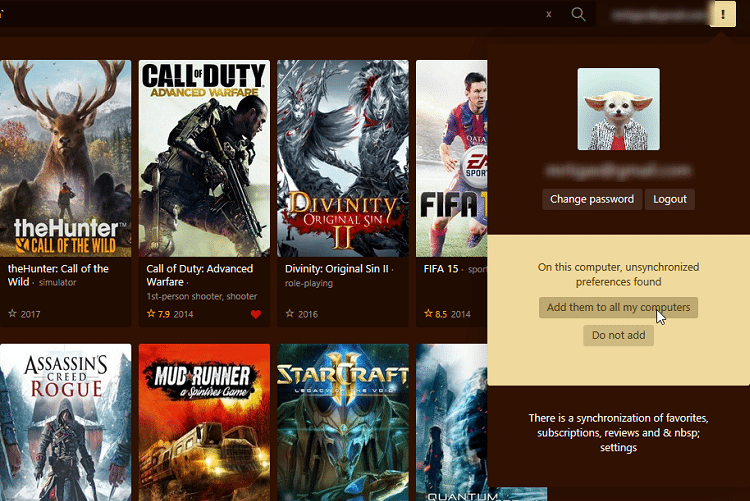This screenshot has width=750, height=501.
Task: Open Assassin's Creed Rogue cover
Action: [66, 422]
